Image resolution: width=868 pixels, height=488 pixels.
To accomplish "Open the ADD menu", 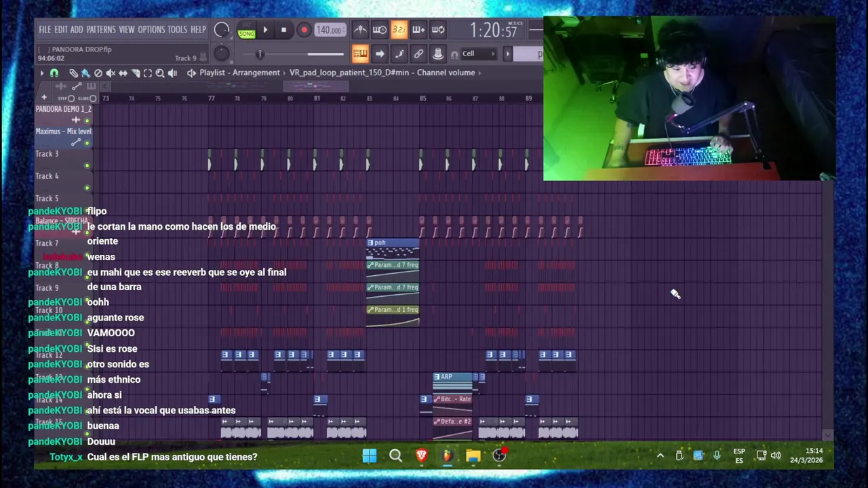I will pos(77,30).
